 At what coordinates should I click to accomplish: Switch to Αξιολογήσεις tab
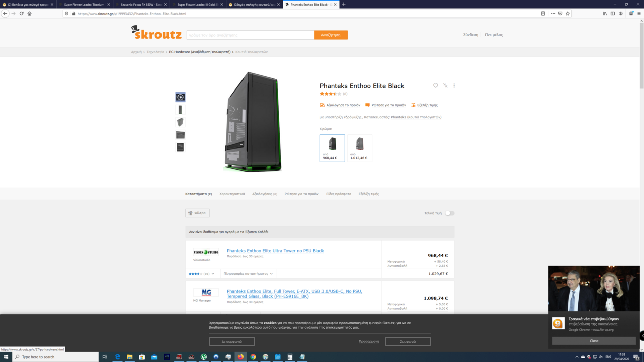coord(265,194)
